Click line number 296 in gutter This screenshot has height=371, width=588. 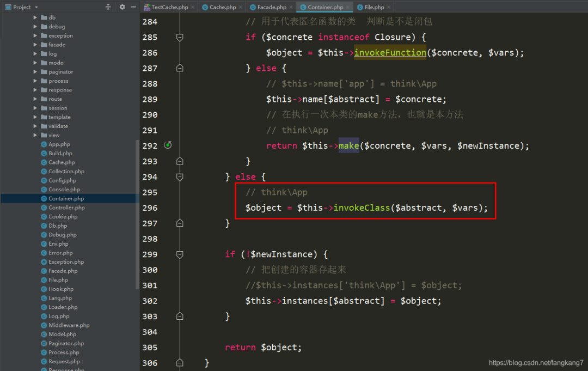pos(150,208)
